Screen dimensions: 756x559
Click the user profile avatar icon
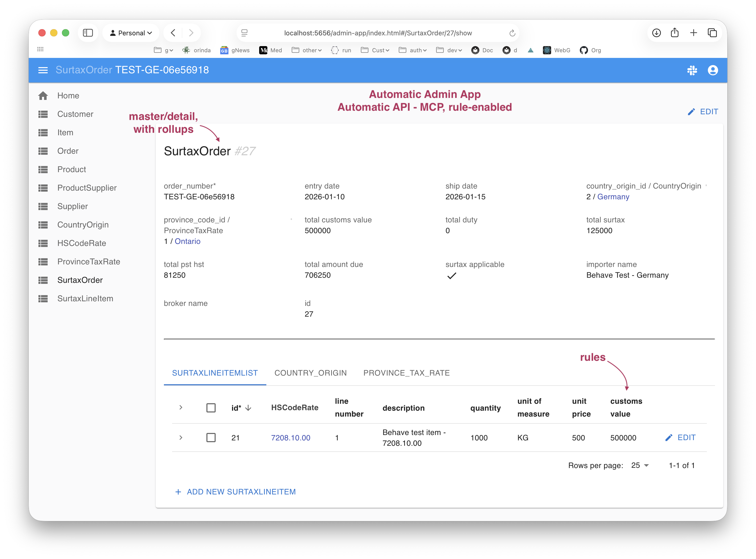[x=713, y=70]
